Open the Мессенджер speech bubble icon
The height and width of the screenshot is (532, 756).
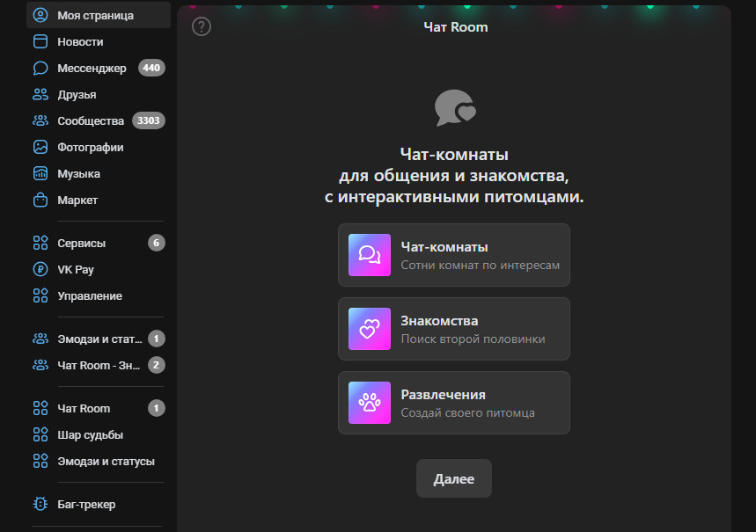[40, 68]
